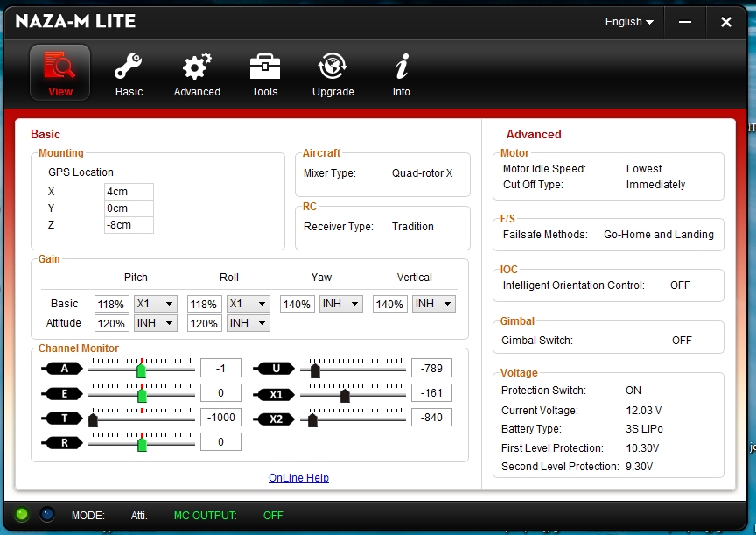This screenshot has width=756, height=535.
Task: Click the Atti. mode status text
Action: [139, 515]
